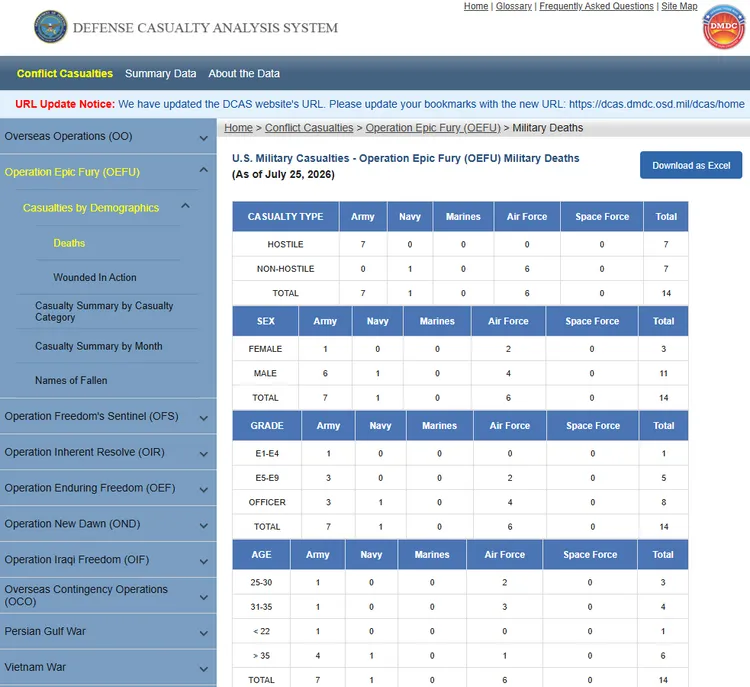Image resolution: width=750 pixels, height=687 pixels.
Task: Download the table as Excel
Action: 691,165
